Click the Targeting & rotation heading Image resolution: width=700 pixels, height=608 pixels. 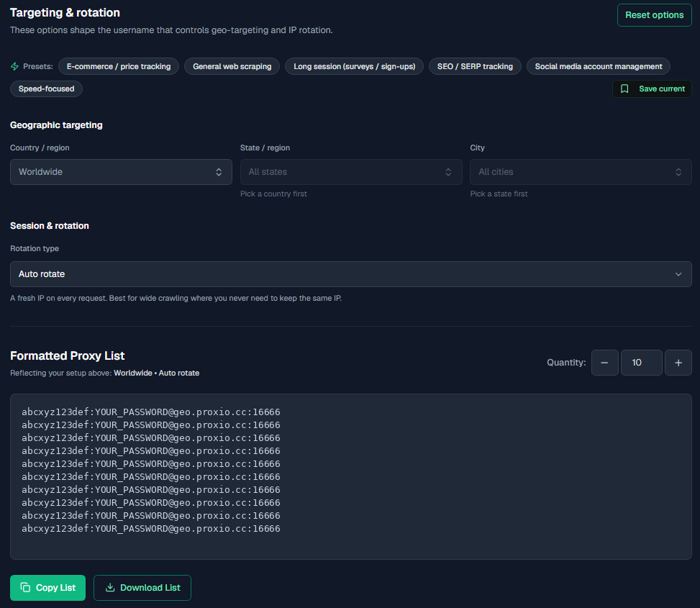pos(65,12)
